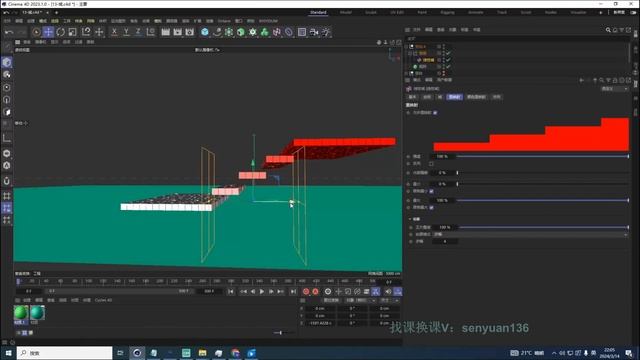
Task: Open the Contour Mode dropdown
Action: [530, 234]
